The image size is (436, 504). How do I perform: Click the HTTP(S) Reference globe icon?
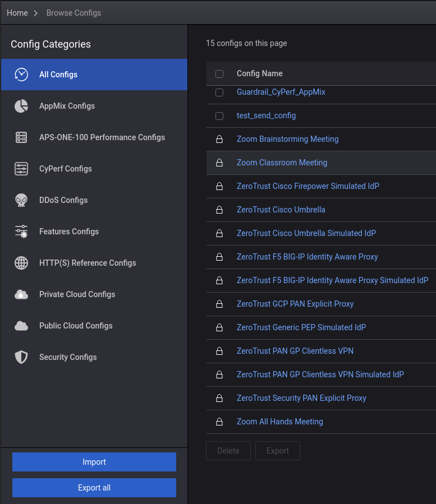pyautogui.click(x=21, y=263)
